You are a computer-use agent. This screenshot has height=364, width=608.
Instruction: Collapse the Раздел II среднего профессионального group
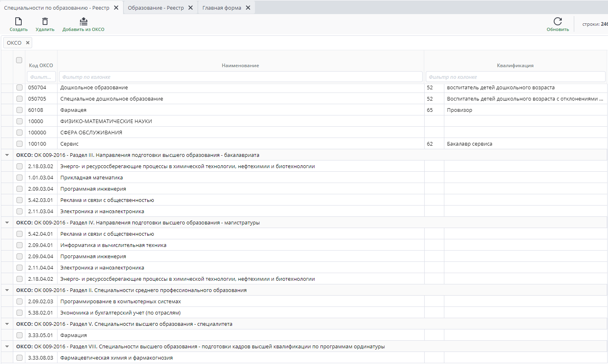7,290
